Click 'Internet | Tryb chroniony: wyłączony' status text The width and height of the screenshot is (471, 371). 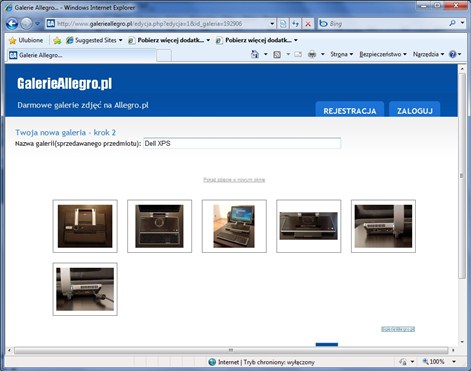click(266, 362)
